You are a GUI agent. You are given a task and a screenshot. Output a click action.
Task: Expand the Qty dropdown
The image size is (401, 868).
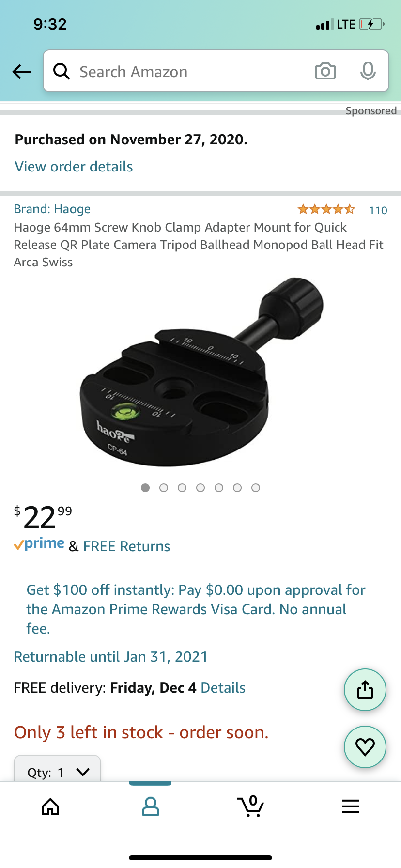(57, 769)
